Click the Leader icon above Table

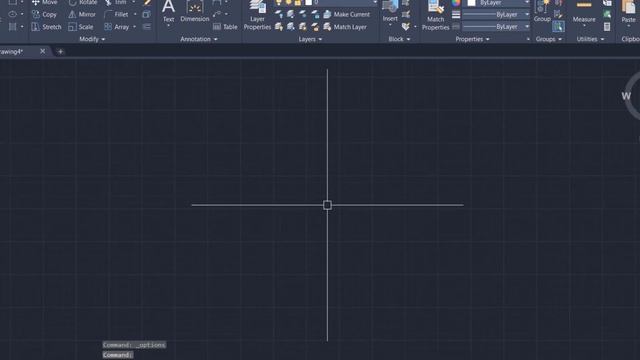pyautogui.click(x=217, y=14)
